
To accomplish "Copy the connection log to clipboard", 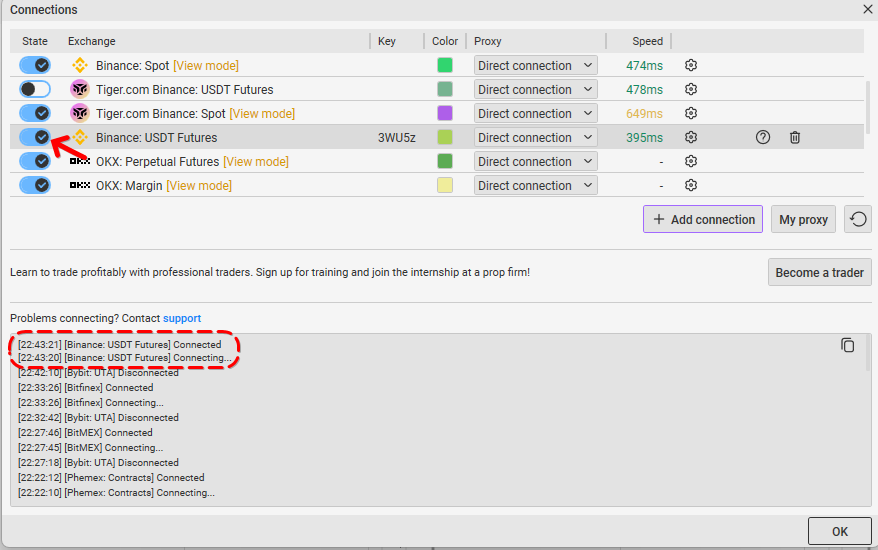I will [x=847, y=346].
